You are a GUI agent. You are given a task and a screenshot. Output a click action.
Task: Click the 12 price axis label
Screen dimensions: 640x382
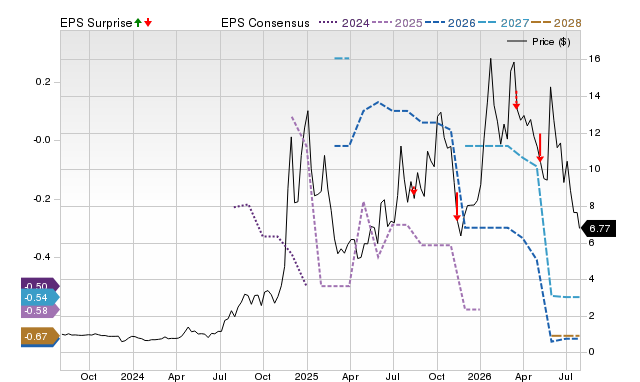click(x=594, y=133)
